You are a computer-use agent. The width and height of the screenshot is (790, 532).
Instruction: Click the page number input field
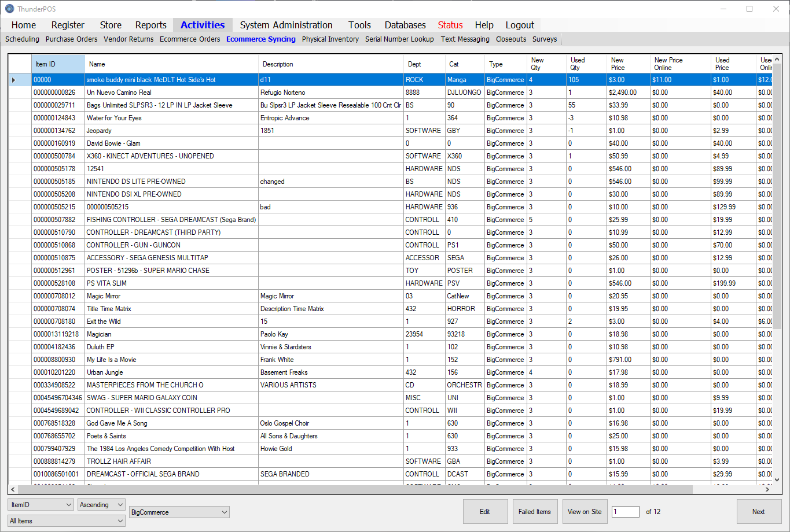[625, 512]
